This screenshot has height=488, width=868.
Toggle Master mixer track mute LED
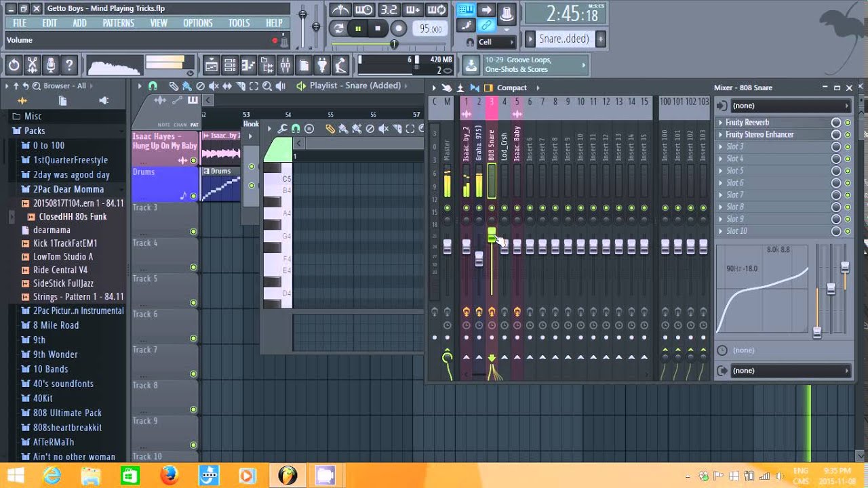tap(447, 208)
